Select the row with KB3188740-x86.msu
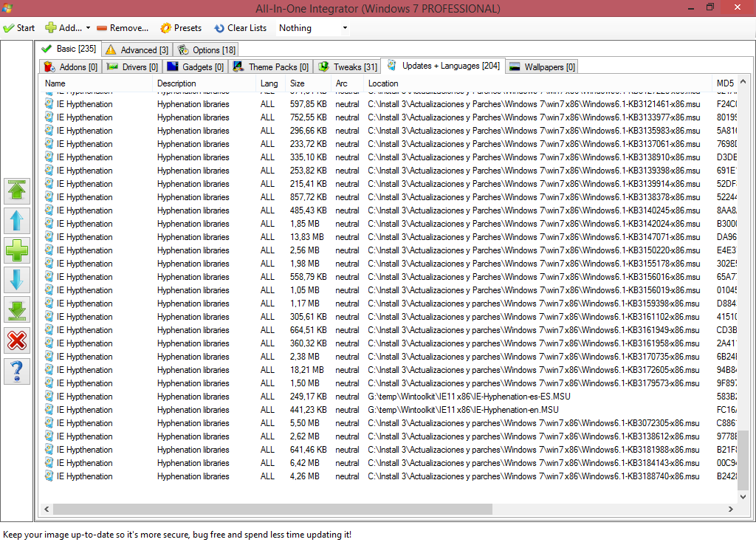Viewport: 756px width, 545px height. click(388, 476)
